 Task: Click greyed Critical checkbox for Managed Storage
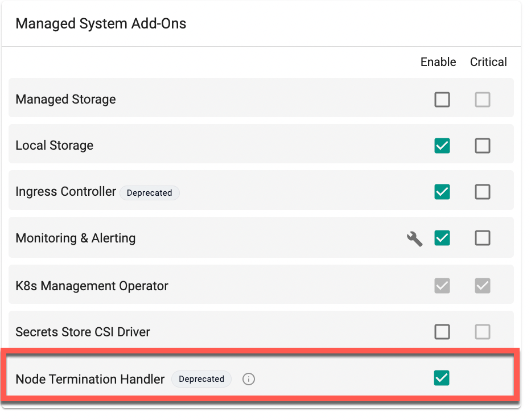coord(483,100)
